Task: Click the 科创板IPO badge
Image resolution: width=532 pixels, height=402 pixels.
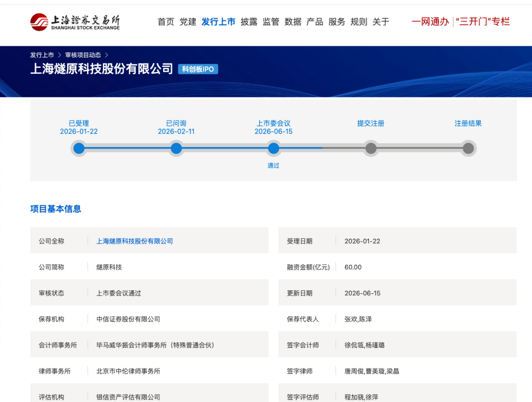Action: (198, 69)
